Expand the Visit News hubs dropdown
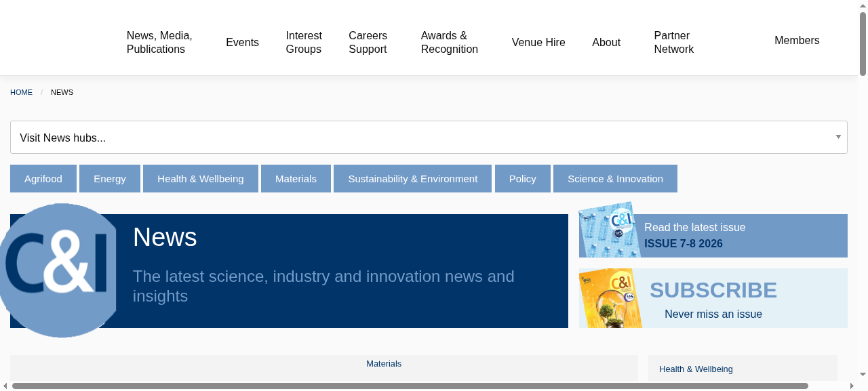Image resolution: width=868 pixels, height=391 pixels. click(429, 138)
